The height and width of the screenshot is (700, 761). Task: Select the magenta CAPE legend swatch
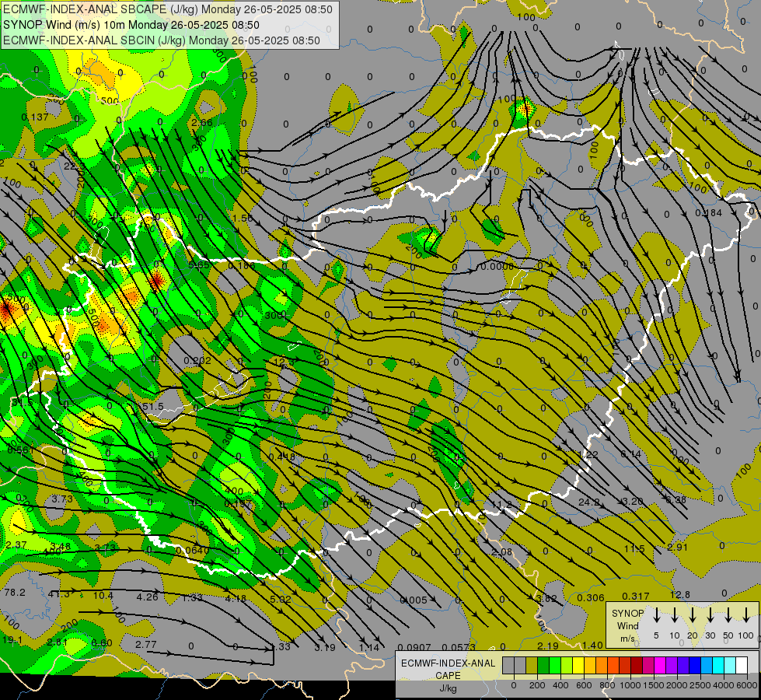[660, 666]
